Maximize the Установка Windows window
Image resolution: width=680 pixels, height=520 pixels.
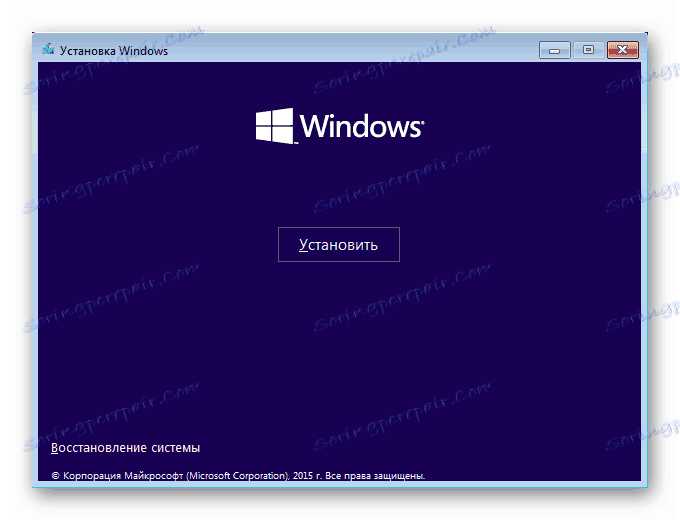click(x=588, y=50)
